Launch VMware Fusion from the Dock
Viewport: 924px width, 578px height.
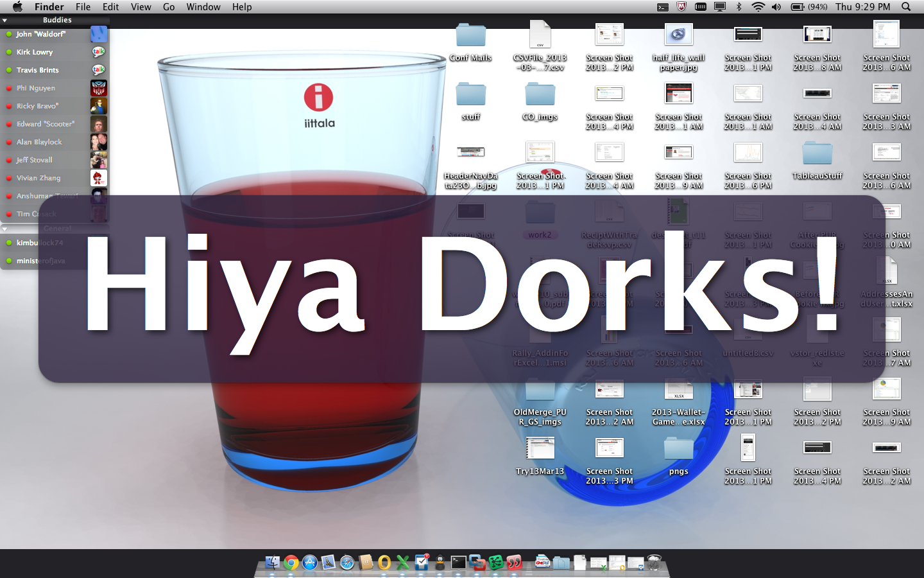tap(477, 563)
